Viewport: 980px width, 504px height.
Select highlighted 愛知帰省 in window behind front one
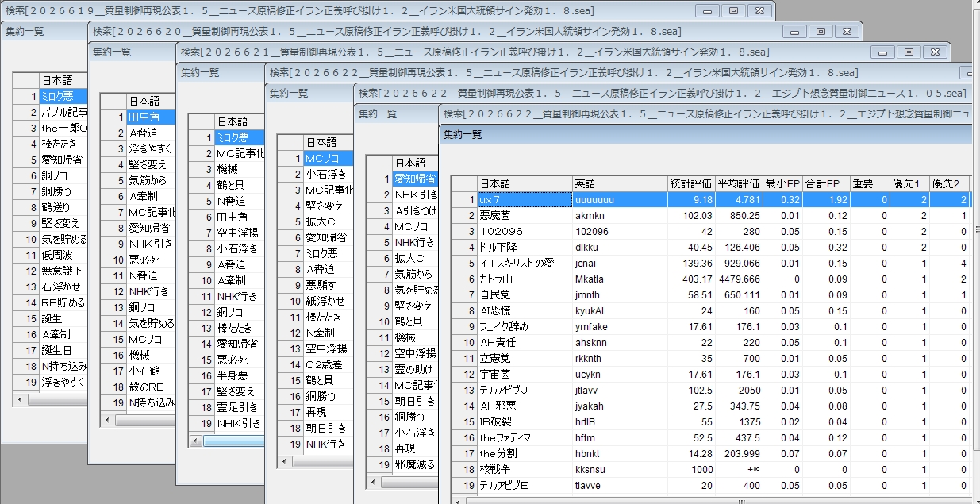pyautogui.click(x=415, y=179)
